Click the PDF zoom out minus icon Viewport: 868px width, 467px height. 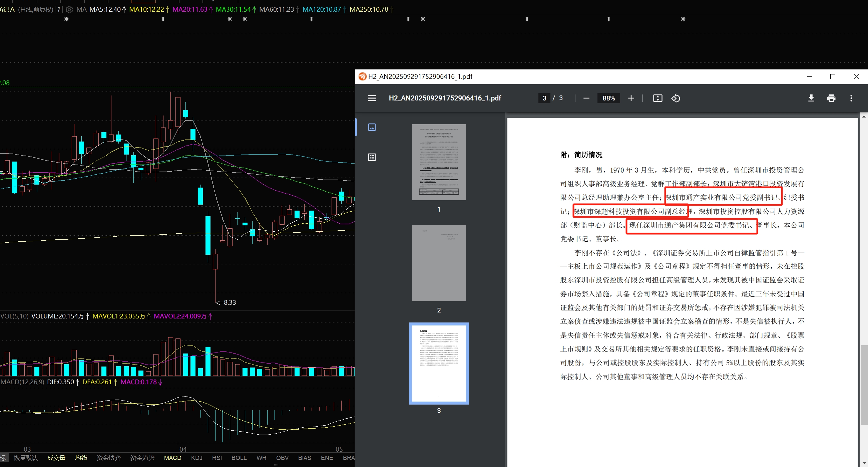pos(586,98)
